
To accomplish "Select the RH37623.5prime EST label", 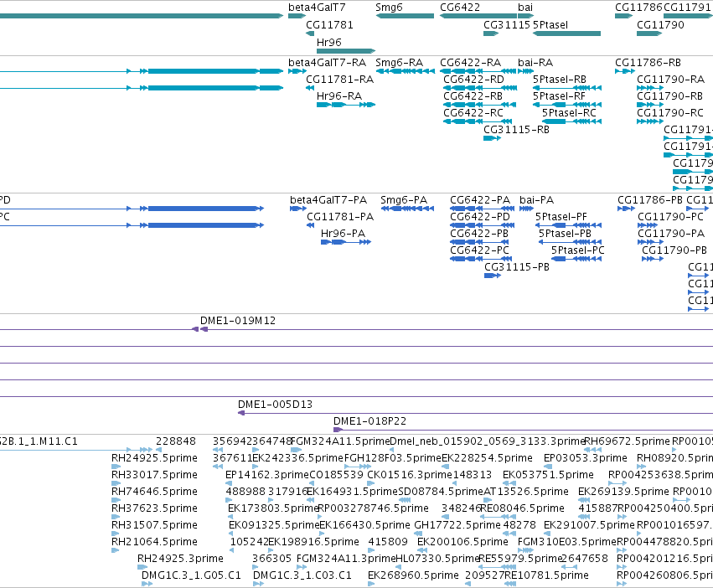I will pyautogui.click(x=155, y=508).
